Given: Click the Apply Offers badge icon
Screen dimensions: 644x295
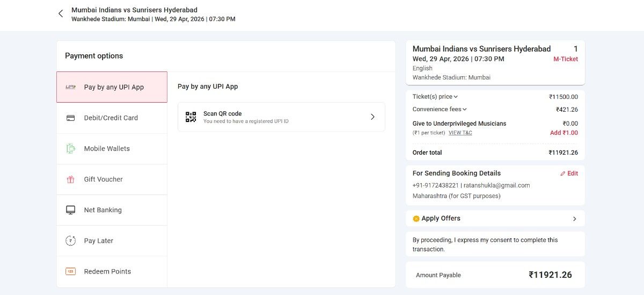Looking at the screenshot, I should point(416,219).
